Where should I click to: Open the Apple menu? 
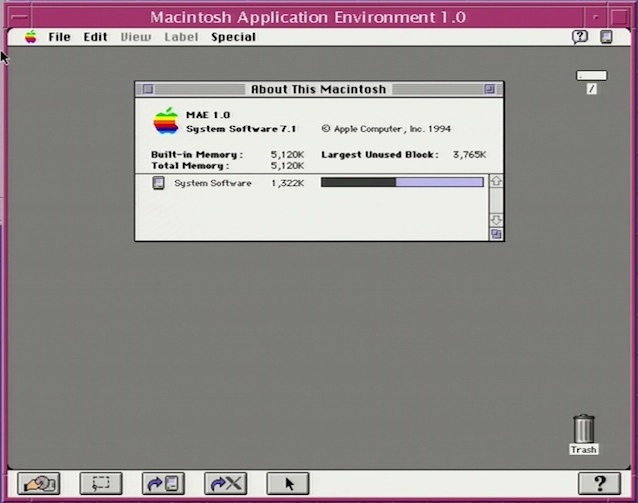pos(31,37)
